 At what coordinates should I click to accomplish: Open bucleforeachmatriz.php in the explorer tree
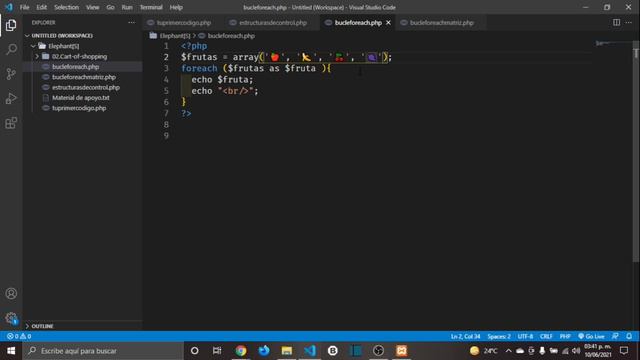click(84, 77)
